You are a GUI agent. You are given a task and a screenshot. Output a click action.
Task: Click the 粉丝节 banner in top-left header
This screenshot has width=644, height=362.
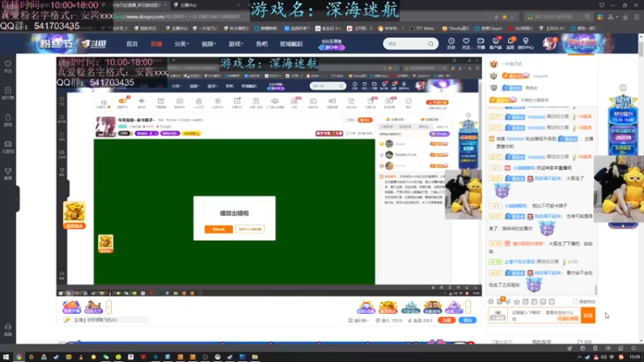coord(56,43)
